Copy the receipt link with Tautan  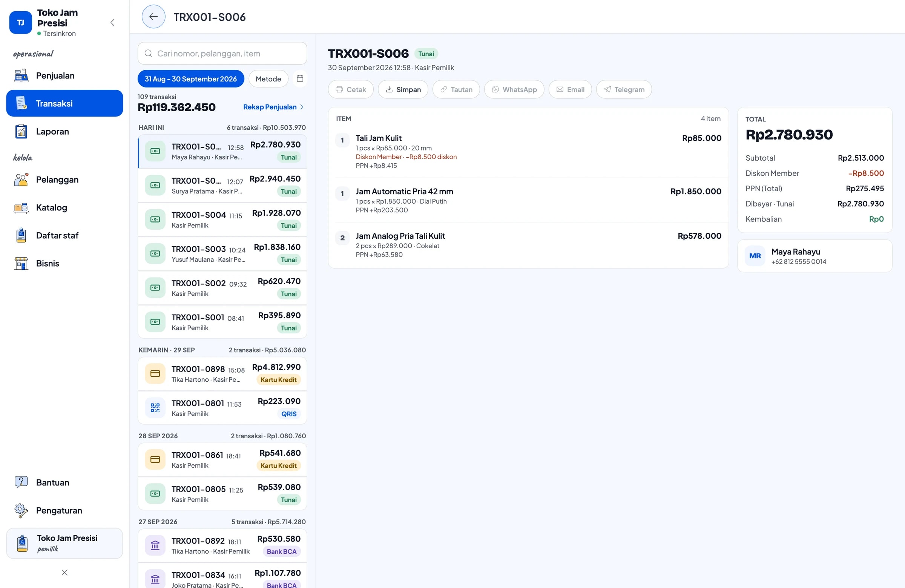(x=456, y=89)
